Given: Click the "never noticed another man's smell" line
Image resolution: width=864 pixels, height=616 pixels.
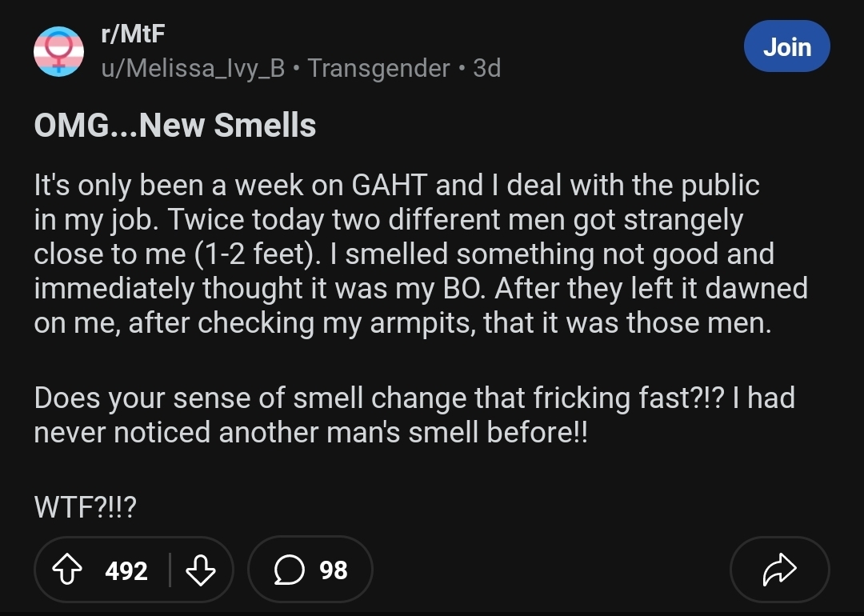Looking at the screenshot, I should coord(310,432).
